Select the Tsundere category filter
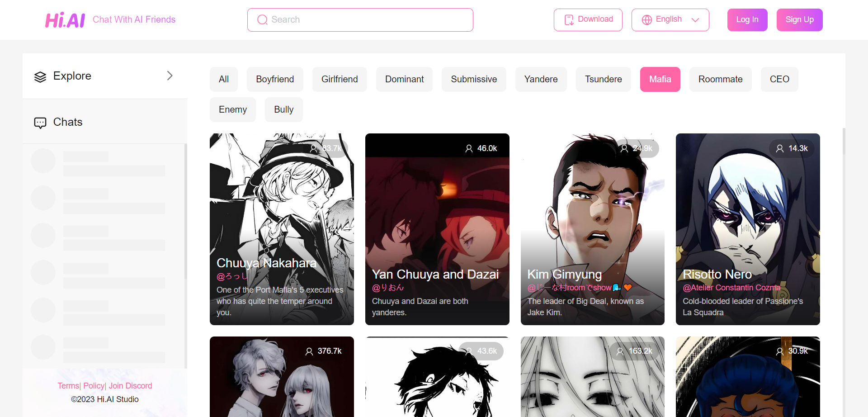868x417 pixels. click(x=604, y=79)
